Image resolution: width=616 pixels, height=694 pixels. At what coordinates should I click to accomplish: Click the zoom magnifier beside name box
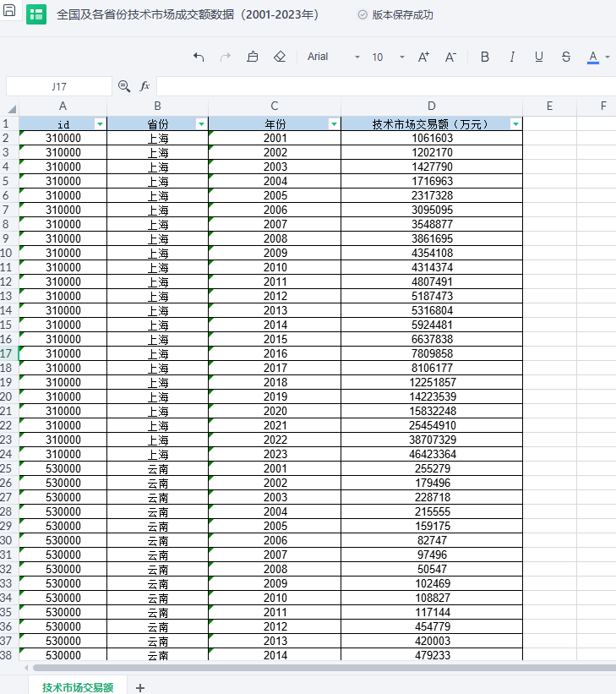coord(124,86)
